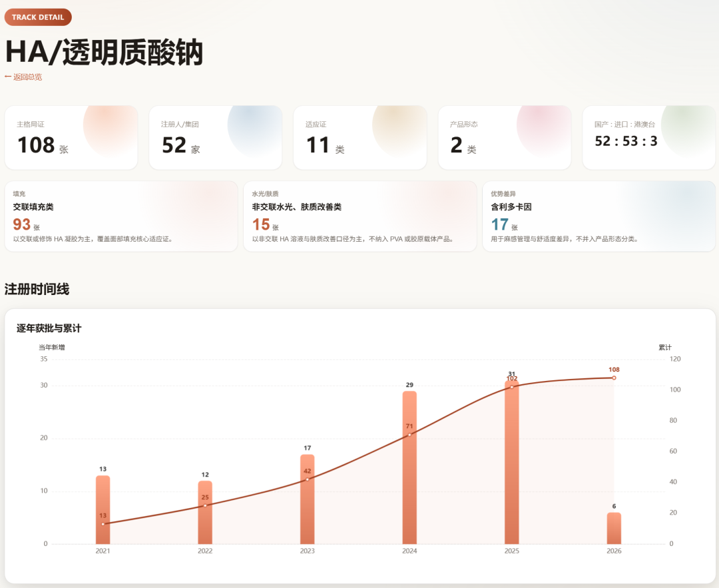Click the description mentioning 覆盖面部填充核心适应证
The height and width of the screenshot is (588, 719).
(x=93, y=239)
